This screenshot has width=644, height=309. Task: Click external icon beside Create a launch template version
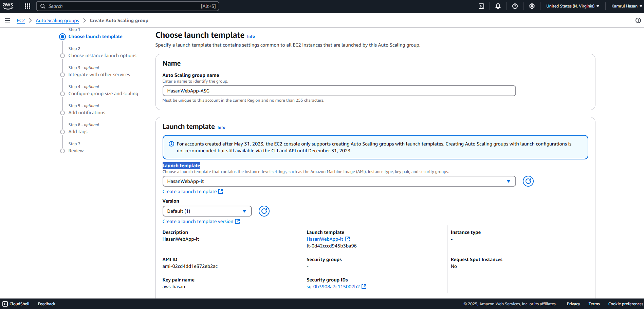237,221
